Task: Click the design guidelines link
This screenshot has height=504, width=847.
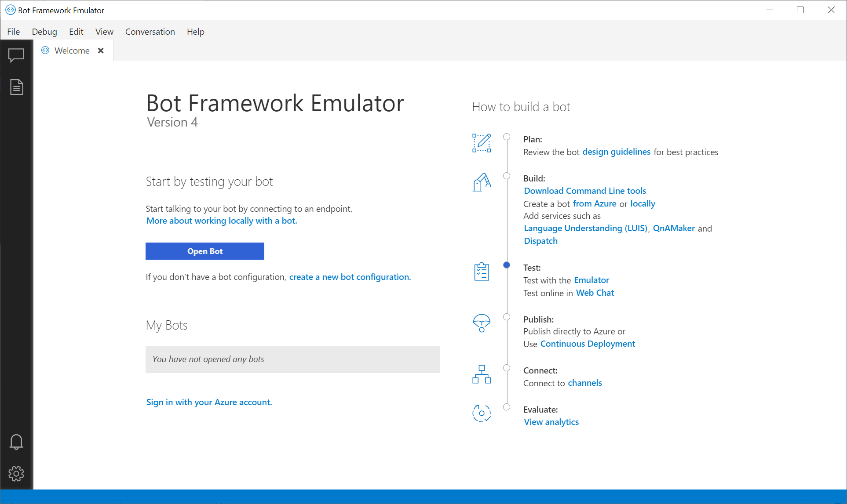Action: tap(616, 152)
